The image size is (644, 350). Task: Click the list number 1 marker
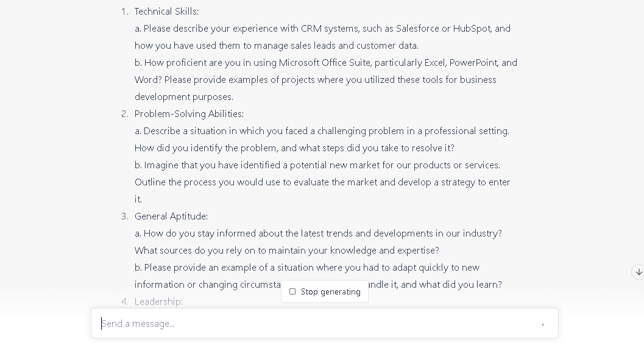pyautogui.click(x=125, y=12)
